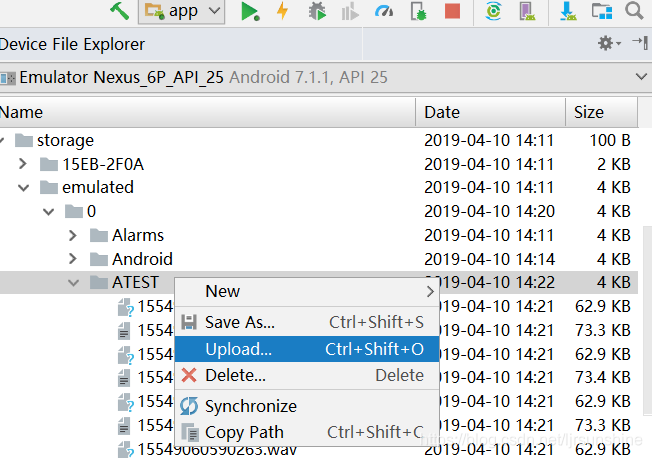Apply changes with lightning bolt icon

click(283, 11)
